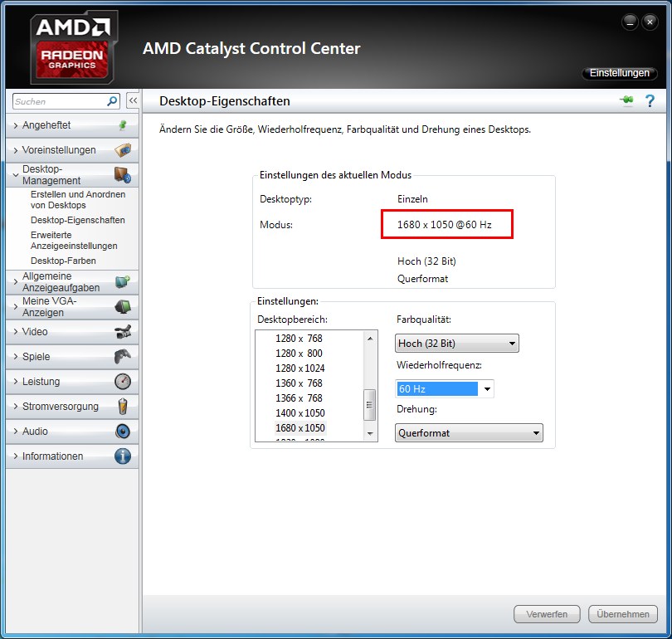Image resolution: width=672 pixels, height=639 pixels.
Task: Select resolution 1280 x 1024
Action: click(300, 368)
